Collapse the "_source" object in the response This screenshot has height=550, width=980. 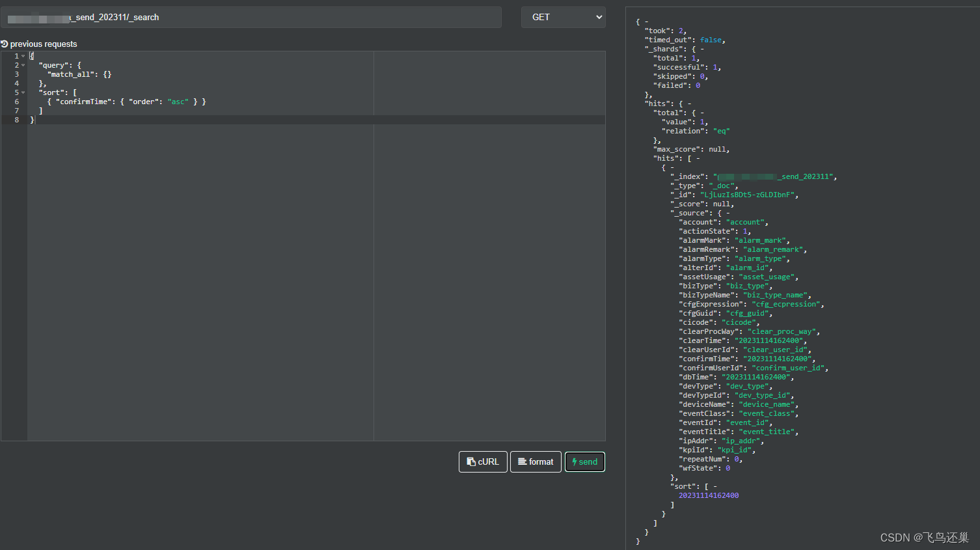coord(729,212)
